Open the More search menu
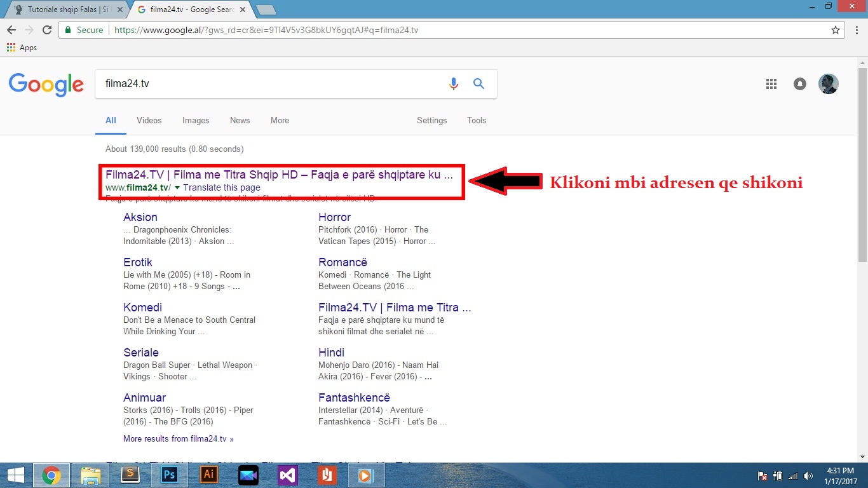The image size is (868, 488). pos(280,120)
